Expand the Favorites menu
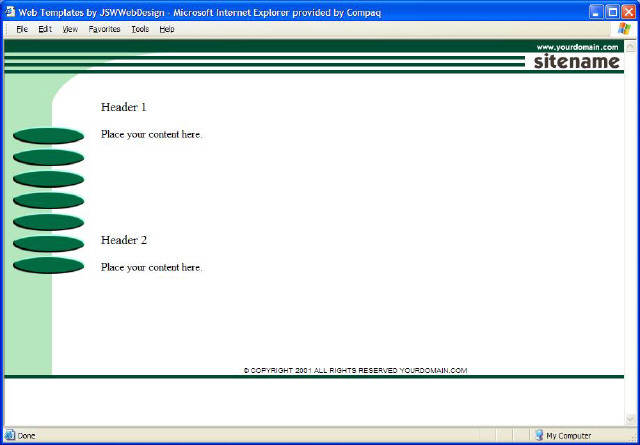Screen dimensions: 640x445 pyautogui.click(x=104, y=29)
